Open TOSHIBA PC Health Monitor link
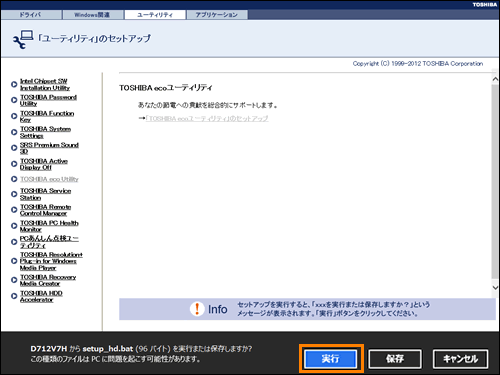500x375 pixels. 49,226
